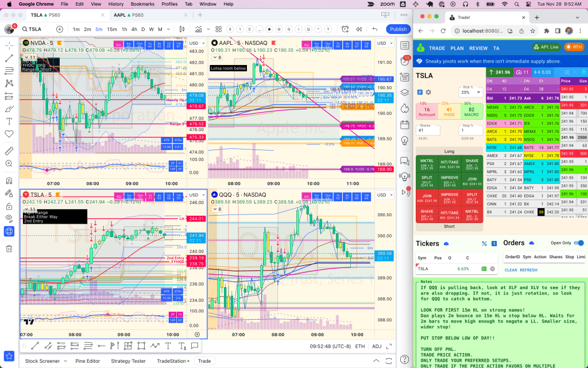
Task: Toggle Open Only switch in Orders panel
Action: click(580, 243)
